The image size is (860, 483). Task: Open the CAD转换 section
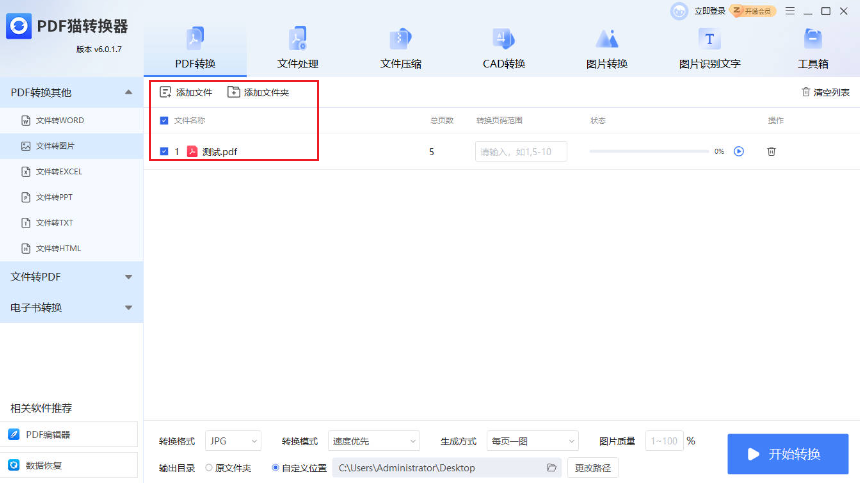click(502, 49)
